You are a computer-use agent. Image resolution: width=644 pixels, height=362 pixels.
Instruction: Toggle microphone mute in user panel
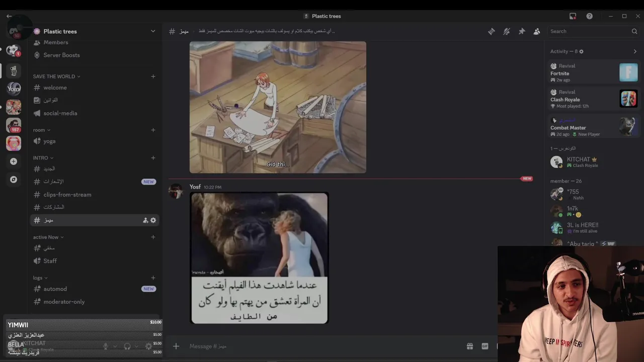click(x=106, y=346)
